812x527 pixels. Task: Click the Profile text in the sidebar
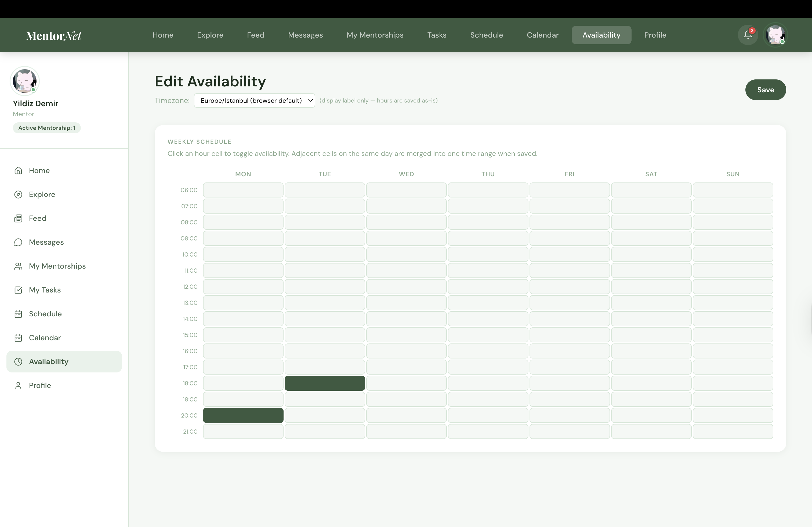pos(40,385)
